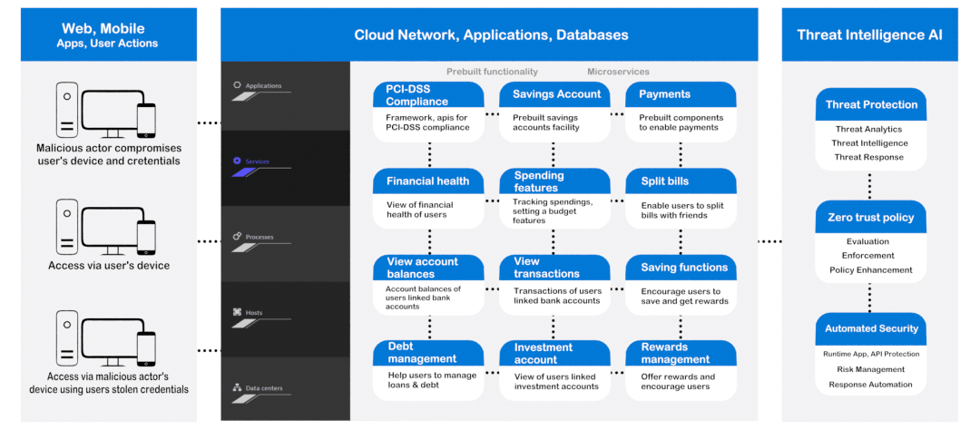Click 'Response Automation' text
980x430 pixels.
870,385
